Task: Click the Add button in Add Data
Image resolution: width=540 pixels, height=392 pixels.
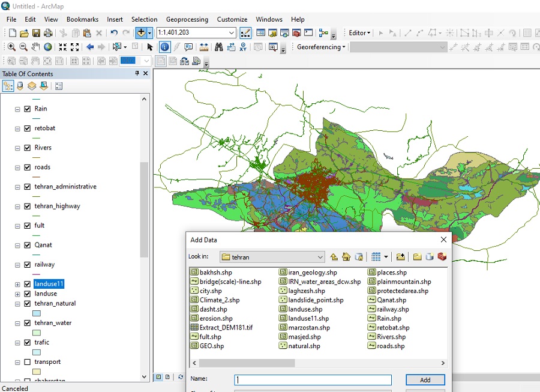Action: tap(425, 380)
